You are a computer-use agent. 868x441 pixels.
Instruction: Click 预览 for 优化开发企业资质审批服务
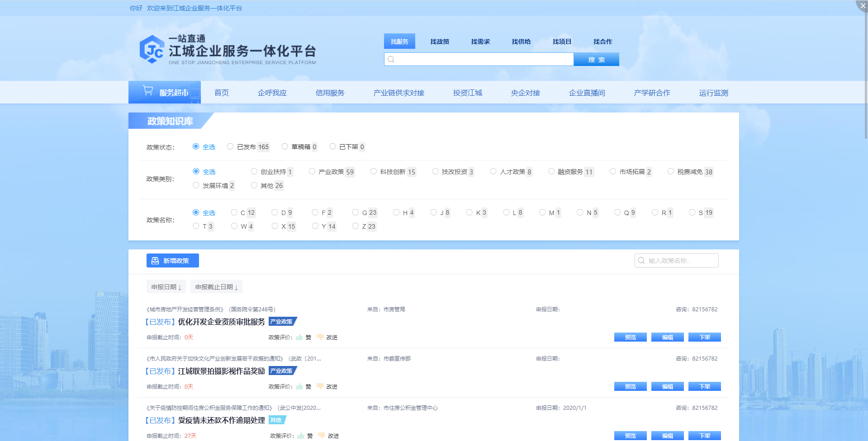coord(630,337)
